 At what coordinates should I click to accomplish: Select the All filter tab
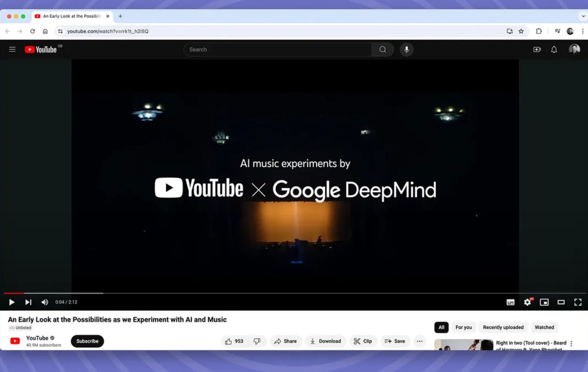click(441, 327)
